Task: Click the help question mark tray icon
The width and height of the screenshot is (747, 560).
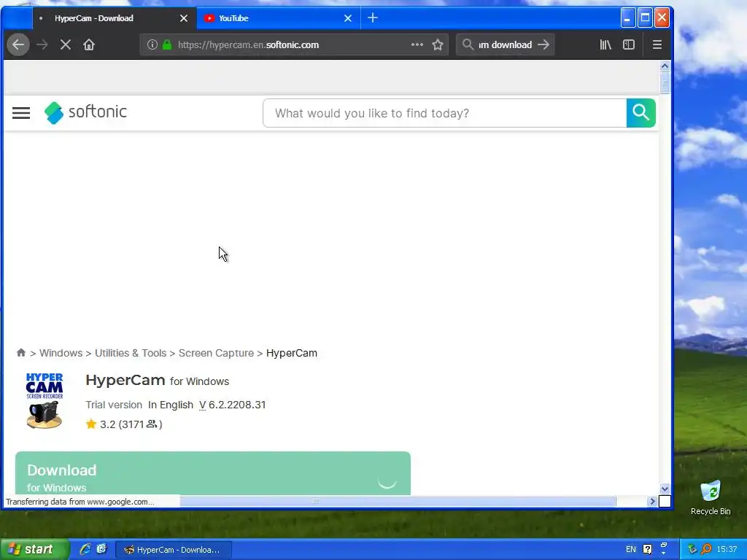Action: pos(648,550)
